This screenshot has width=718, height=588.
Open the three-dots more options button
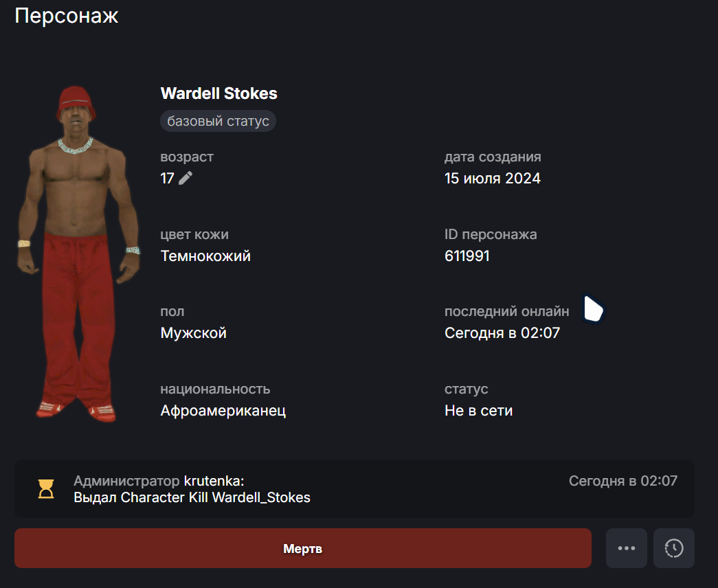(x=627, y=548)
